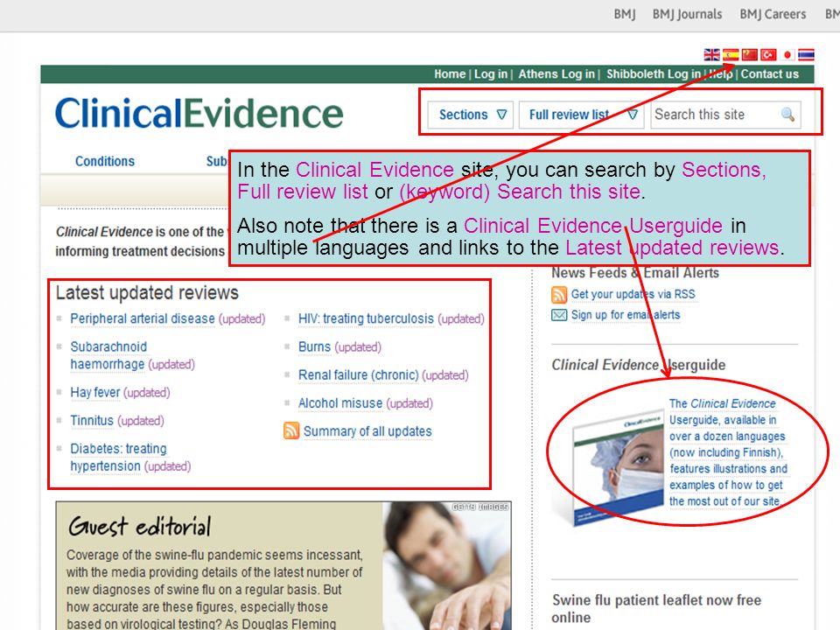Choose the Thai flag language icon
This screenshot has height=630, width=840.
(x=806, y=54)
